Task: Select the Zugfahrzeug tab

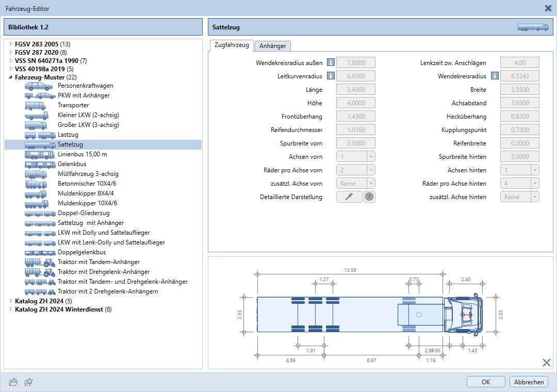Action: [x=231, y=45]
